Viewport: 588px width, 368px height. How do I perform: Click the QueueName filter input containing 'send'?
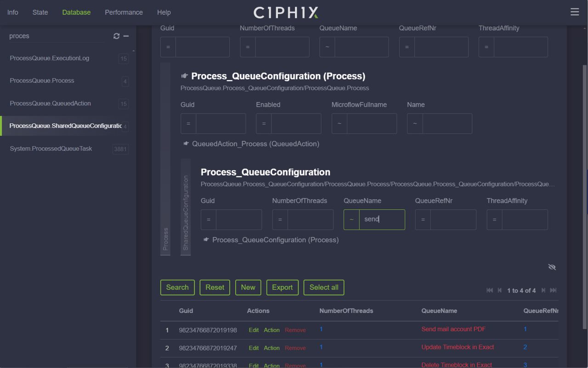383,219
